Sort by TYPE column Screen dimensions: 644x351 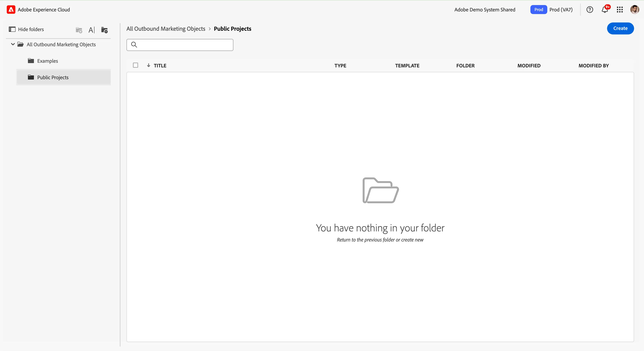point(340,65)
